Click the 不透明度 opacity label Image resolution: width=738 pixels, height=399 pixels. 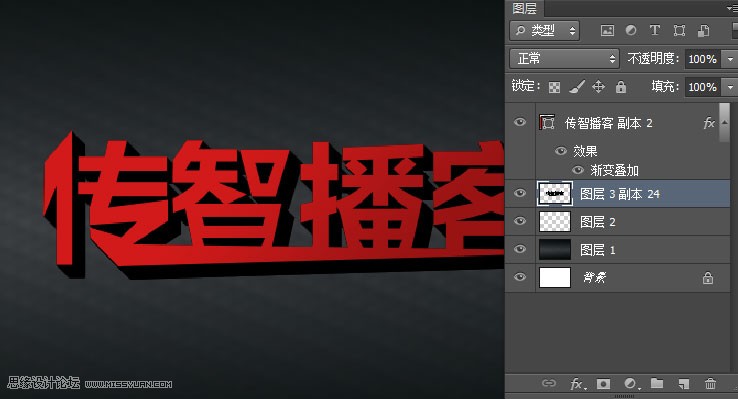pos(653,58)
